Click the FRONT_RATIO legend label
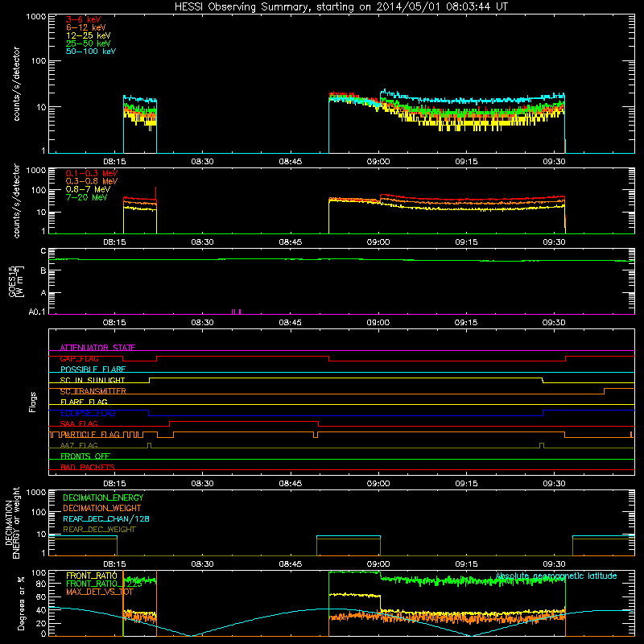Screen dimensions: 644x644 point(92,576)
